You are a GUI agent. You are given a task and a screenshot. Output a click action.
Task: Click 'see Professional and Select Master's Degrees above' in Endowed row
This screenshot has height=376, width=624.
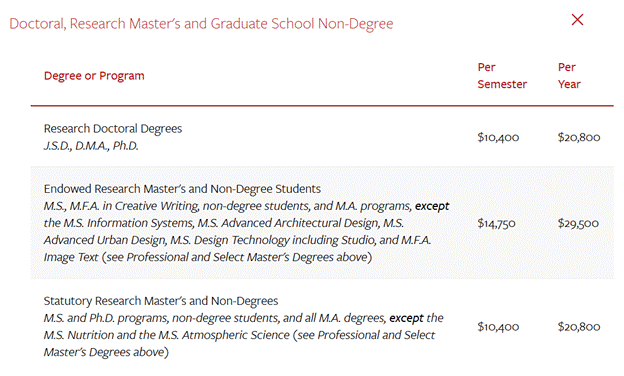pyautogui.click(x=236, y=257)
